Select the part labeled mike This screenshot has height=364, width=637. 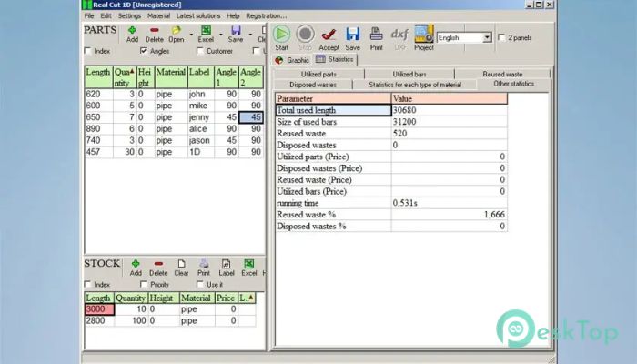[201, 106]
